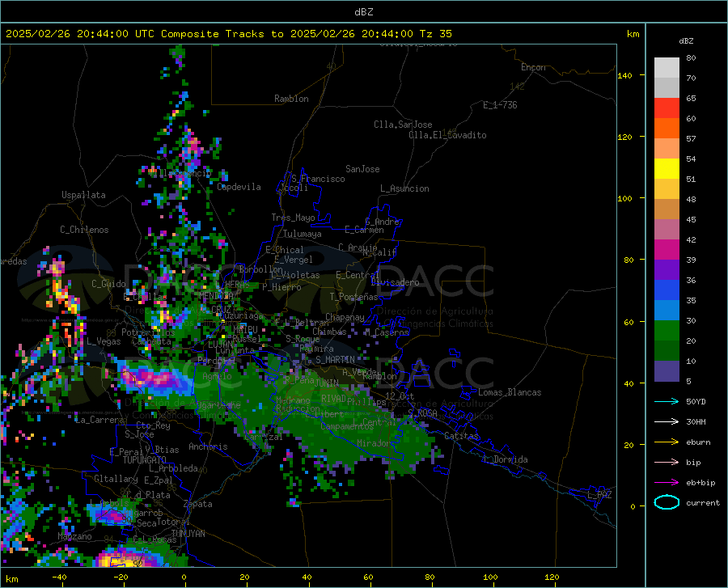Click the 'TUPUNGATO' map label
Screen dimensions: 728x588
coord(145,460)
